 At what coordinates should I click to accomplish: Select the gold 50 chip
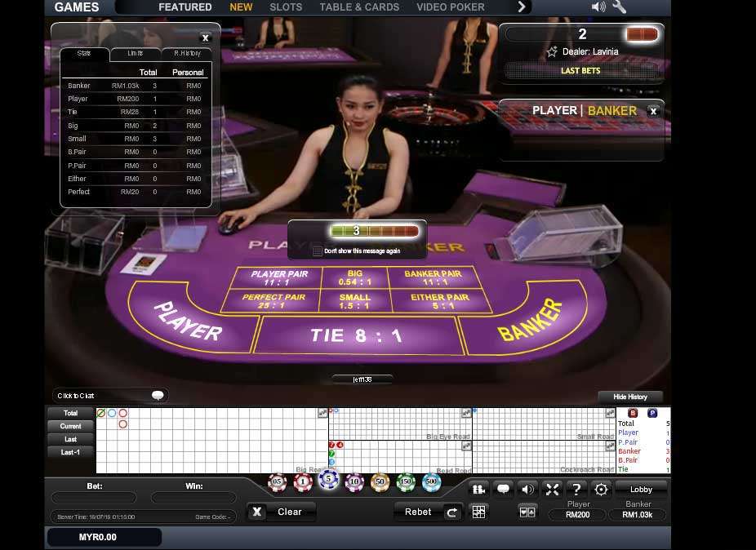(380, 481)
